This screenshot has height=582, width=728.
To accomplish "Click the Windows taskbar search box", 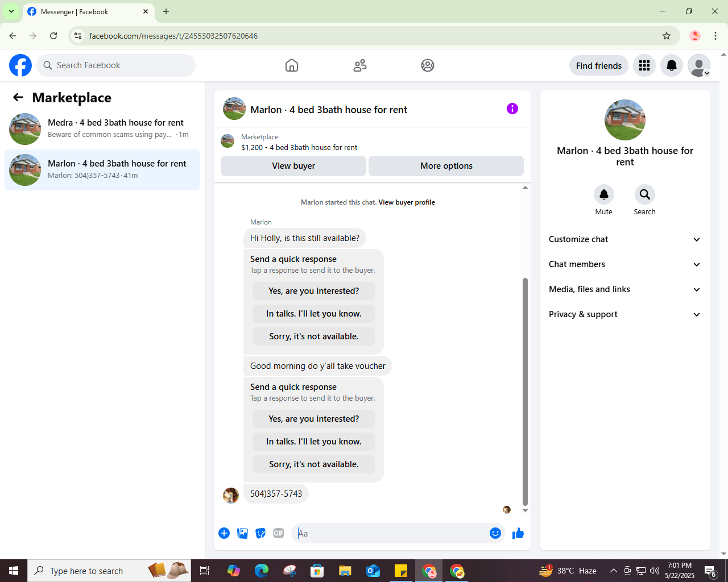I will 109,571.
